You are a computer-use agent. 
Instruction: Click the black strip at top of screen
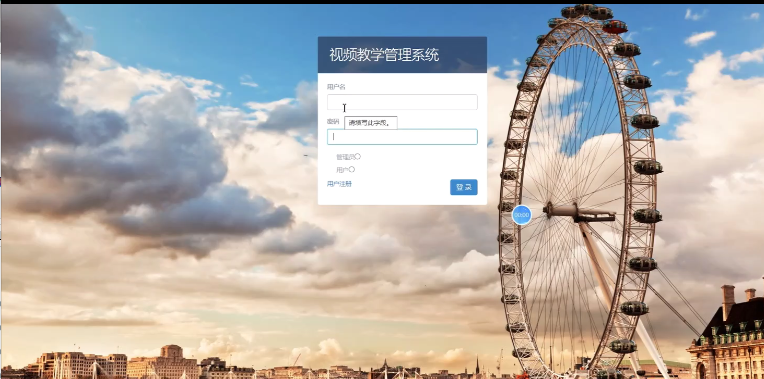click(x=382, y=2)
